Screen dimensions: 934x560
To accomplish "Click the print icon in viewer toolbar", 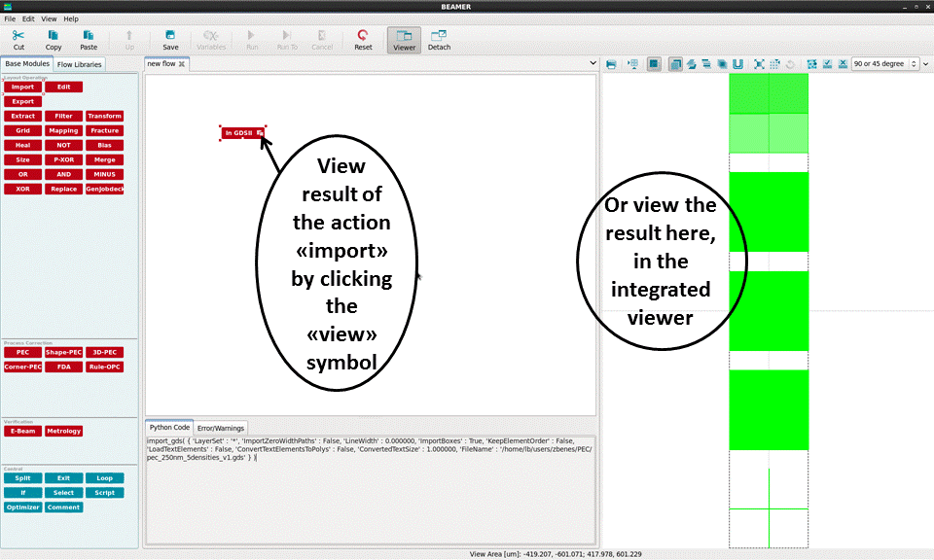I will (611, 64).
